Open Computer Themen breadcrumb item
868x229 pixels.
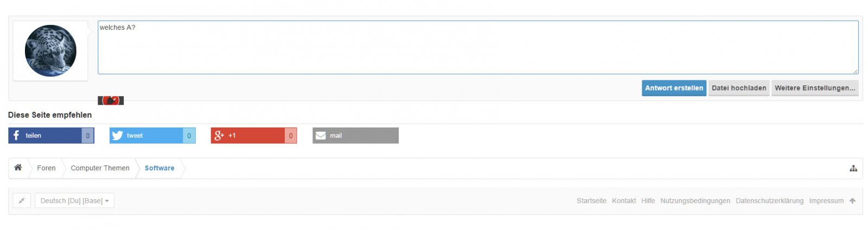pos(100,168)
